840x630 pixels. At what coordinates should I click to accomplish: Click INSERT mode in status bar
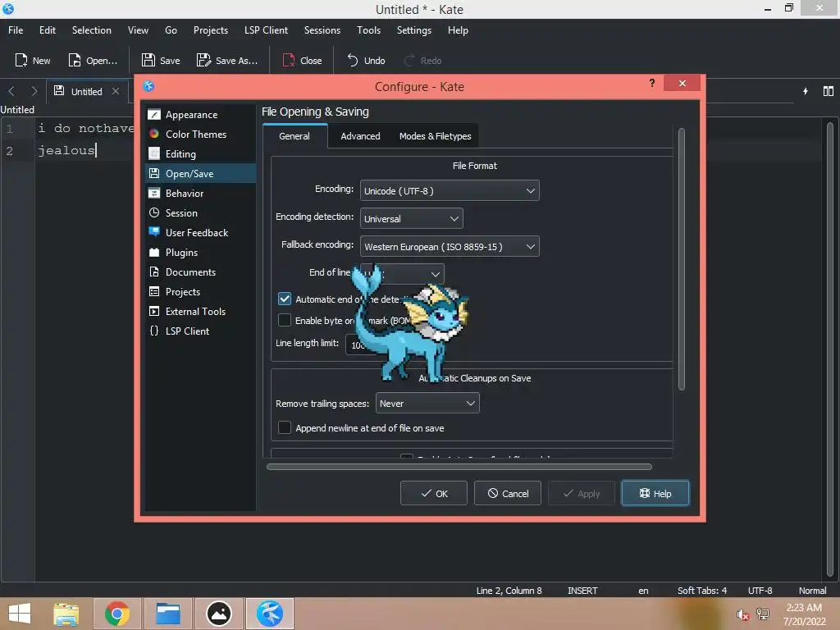[582, 591]
